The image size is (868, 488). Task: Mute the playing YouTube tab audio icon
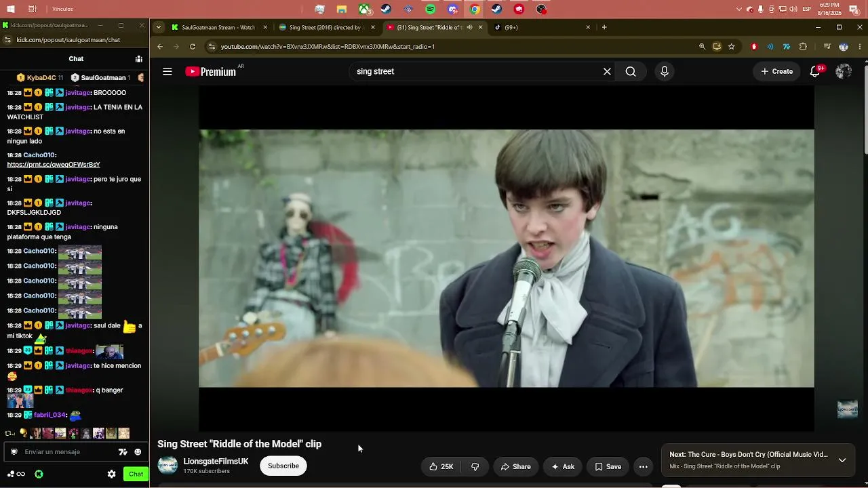469,27
